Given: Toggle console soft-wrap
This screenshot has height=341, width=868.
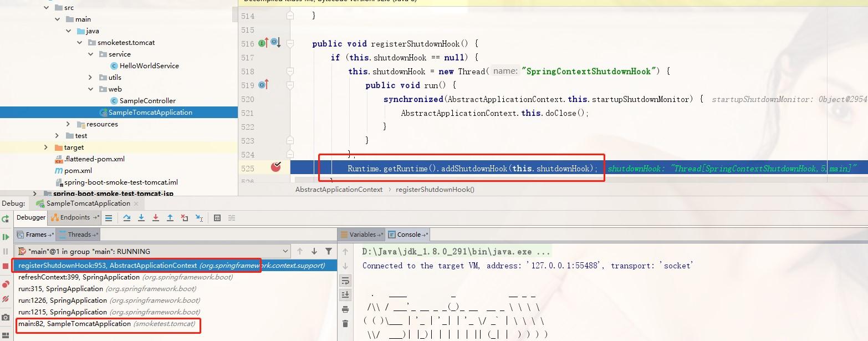Looking at the screenshot, I should [x=345, y=281].
